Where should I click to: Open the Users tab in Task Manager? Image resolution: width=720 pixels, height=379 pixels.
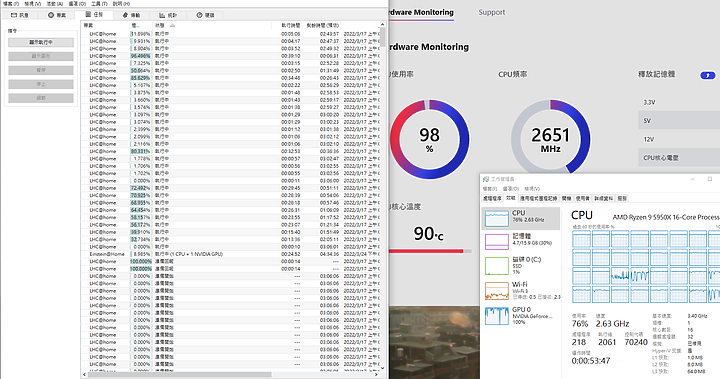click(582, 198)
